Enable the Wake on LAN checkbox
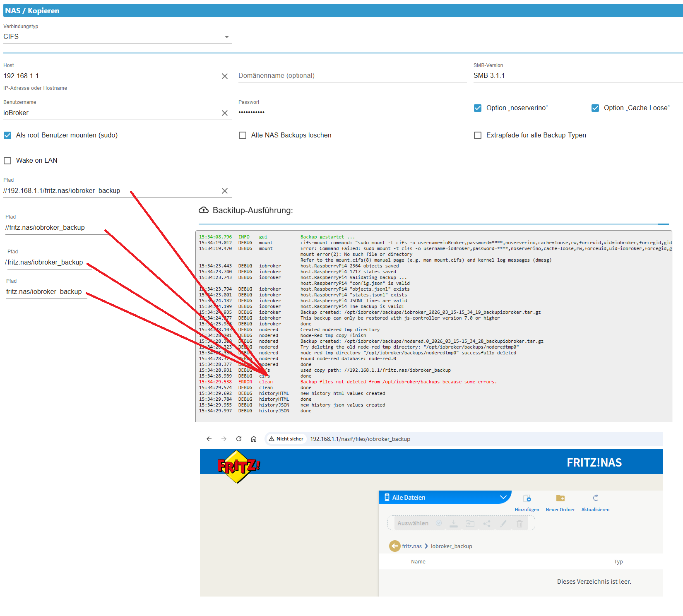This screenshot has width=683, height=616. pos(7,161)
